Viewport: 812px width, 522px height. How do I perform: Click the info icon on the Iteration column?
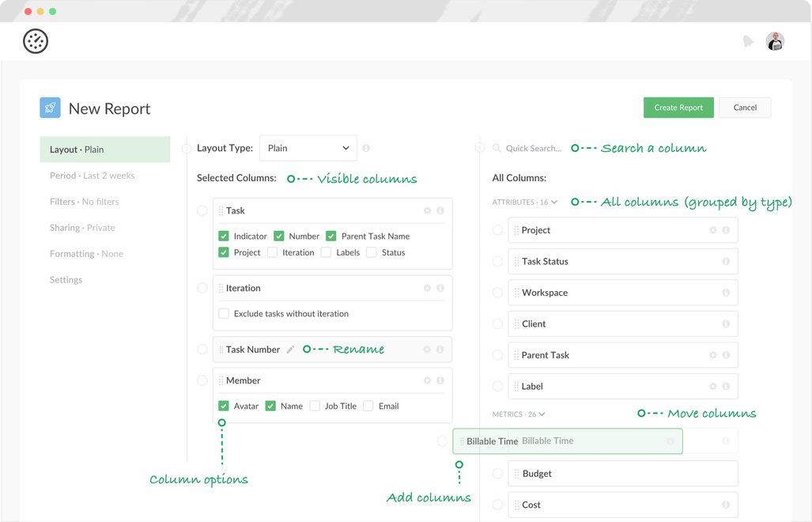(x=441, y=288)
